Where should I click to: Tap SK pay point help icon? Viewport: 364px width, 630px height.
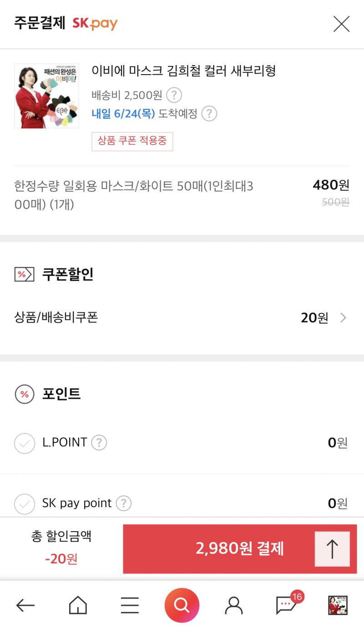click(x=124, y=503)
